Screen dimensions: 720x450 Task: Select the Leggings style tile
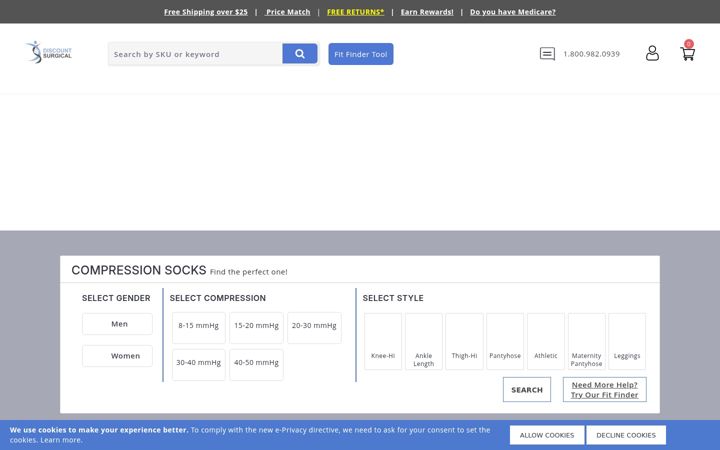tap(627, 341)
